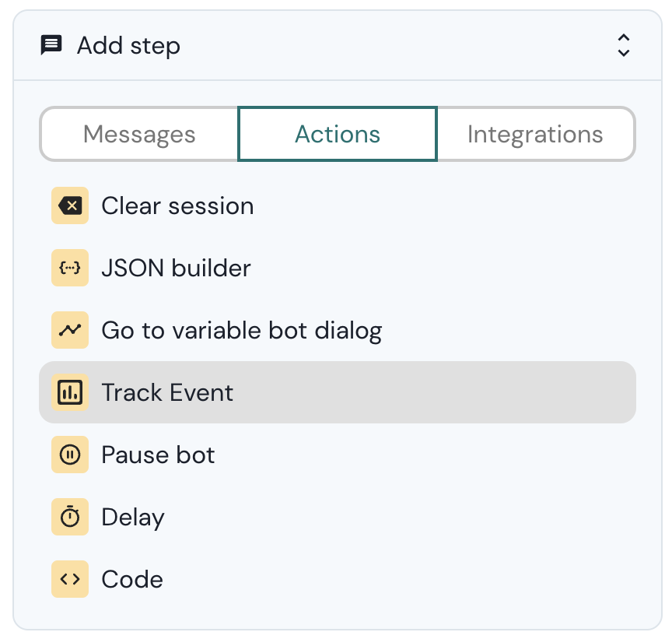Viewport: 672px width, 639px height.
Task: Select the Actions tab
Action: click(x=338, y=134)
